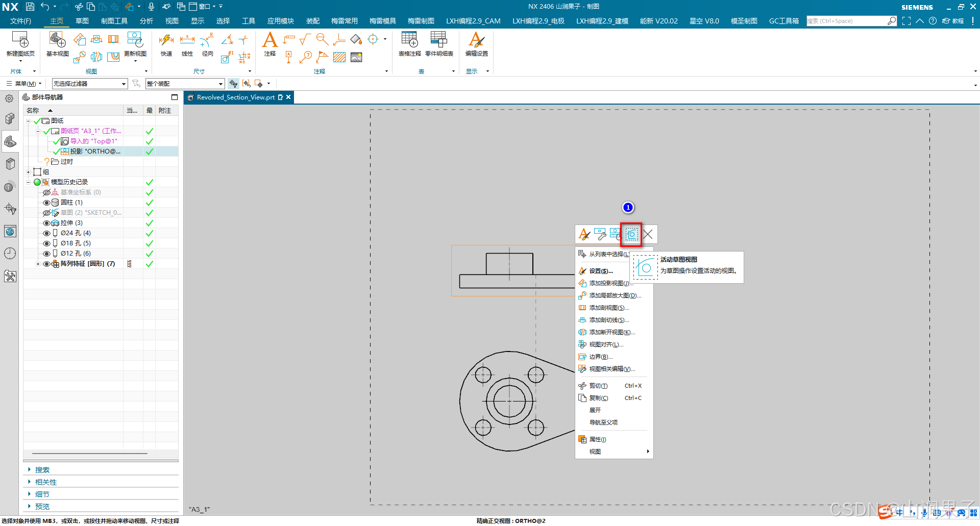Open Edit Settings (编辑设置) icon
Viewport: 980px width, 526px height.
coord(476,40)
